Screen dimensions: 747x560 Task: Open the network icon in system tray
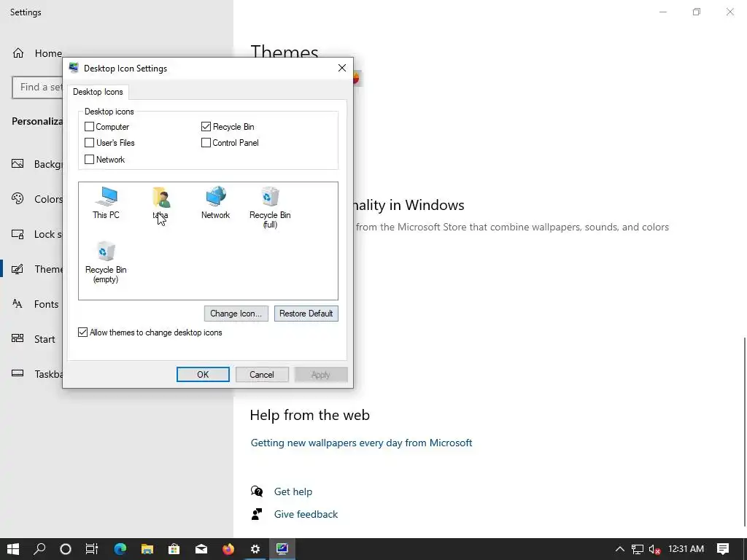click(638, 549)
